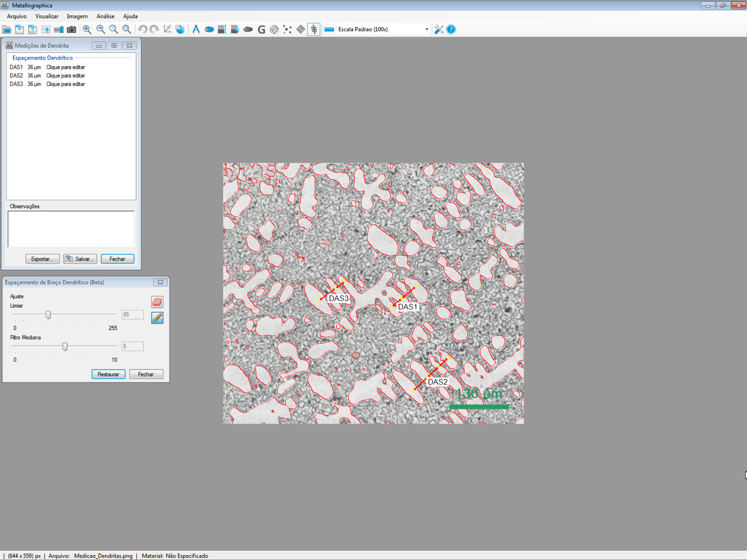This screenshot has width=747, height=560.
Task: Open the Arquivo menu
Action: [17, 16]
